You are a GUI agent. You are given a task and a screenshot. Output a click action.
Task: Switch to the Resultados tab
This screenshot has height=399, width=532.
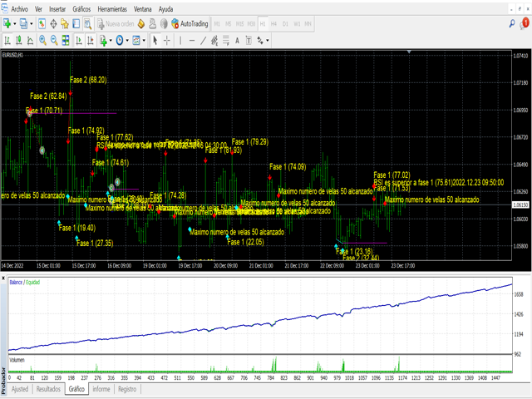48,389
